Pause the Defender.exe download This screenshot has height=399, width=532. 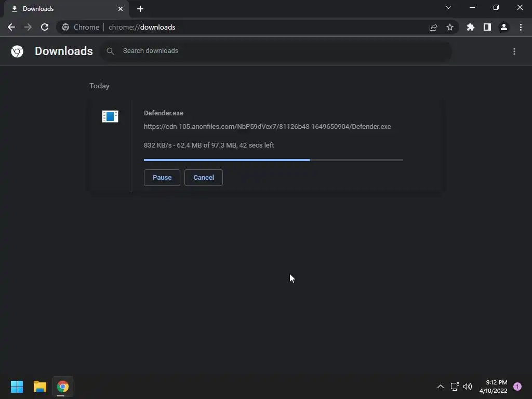click(162, 178)
